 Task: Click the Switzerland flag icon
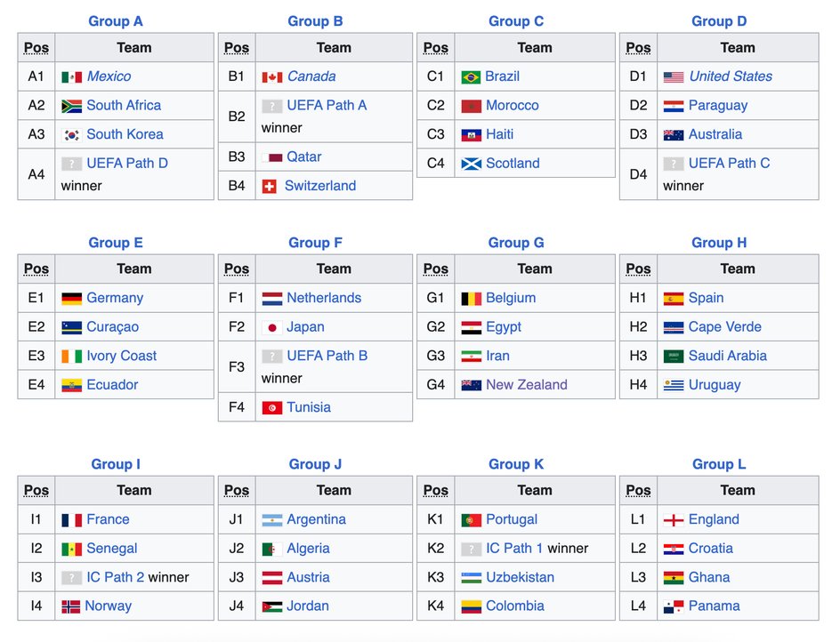[270, 187]
